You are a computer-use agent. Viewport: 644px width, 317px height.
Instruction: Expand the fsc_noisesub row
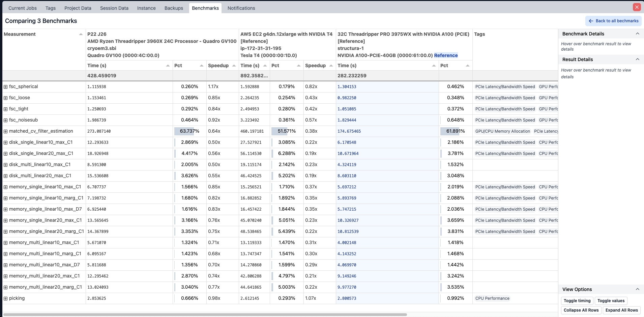click(5, 120)
